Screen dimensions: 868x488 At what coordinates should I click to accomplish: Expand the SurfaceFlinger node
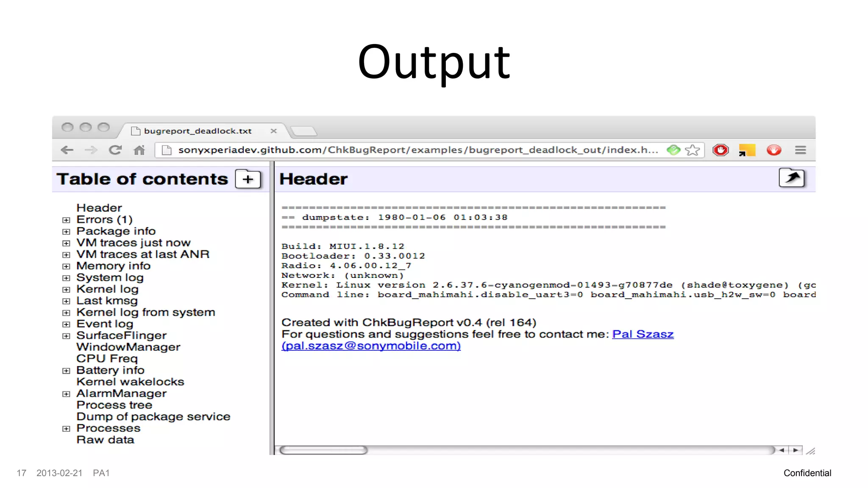[66, 336]
